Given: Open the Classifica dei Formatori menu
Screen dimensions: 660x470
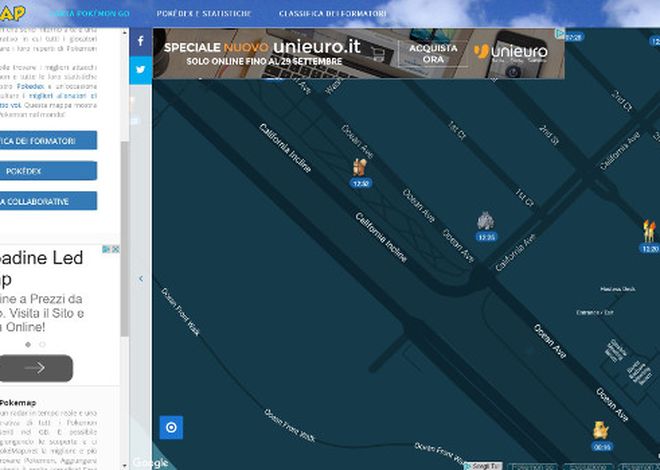Looking at the screenshot, I should pos(333,13).
